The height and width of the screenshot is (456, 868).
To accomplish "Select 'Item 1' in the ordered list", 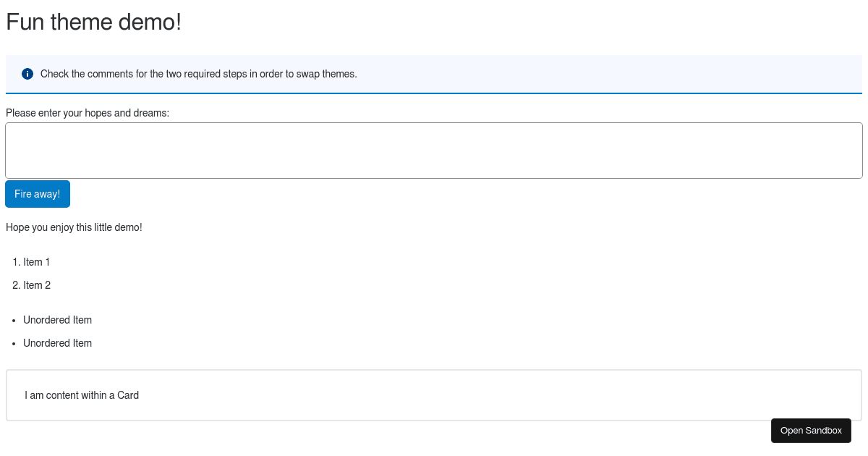I will (37, 262).
